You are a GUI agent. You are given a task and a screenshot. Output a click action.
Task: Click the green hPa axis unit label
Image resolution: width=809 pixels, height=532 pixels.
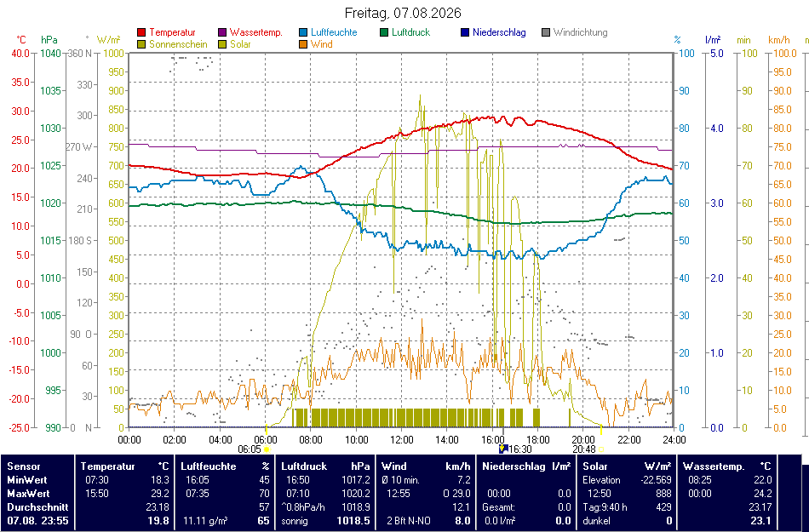click(49, 40)
